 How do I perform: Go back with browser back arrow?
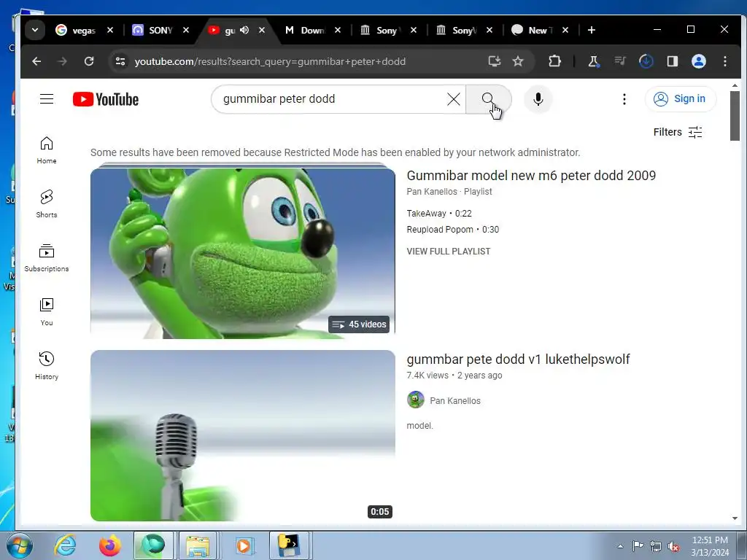click(36, 61)
